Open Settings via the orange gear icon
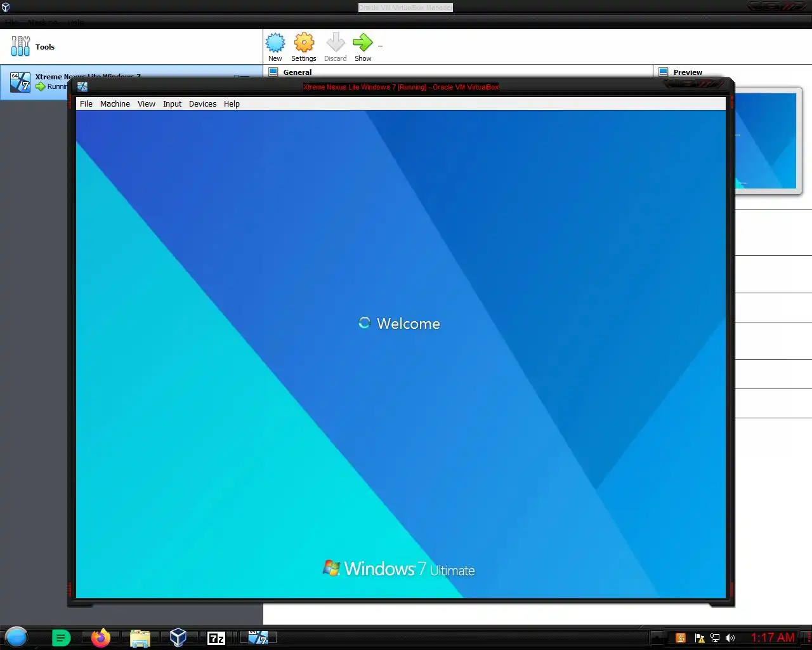Screen dimensions: 812x650 click(x=304, y=43)
